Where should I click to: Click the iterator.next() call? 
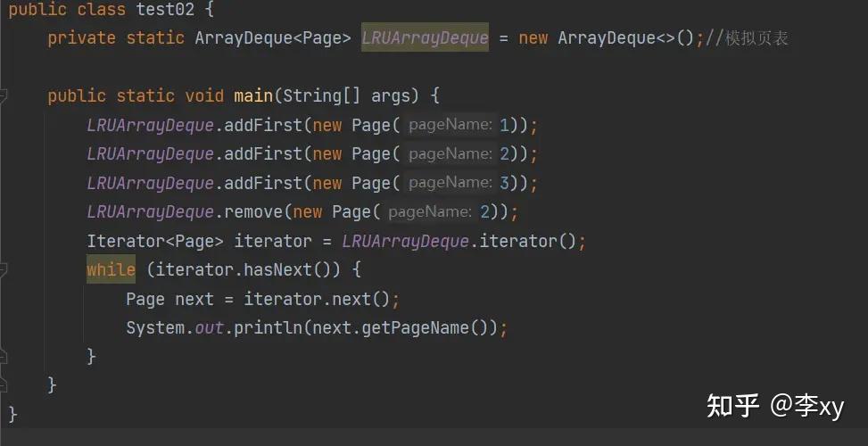[317, 300]
